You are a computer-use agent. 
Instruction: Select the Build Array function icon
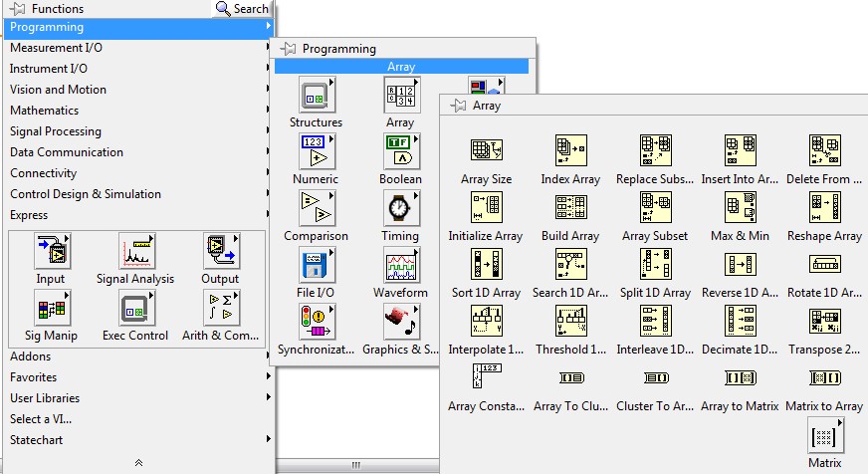click(570, 207)
